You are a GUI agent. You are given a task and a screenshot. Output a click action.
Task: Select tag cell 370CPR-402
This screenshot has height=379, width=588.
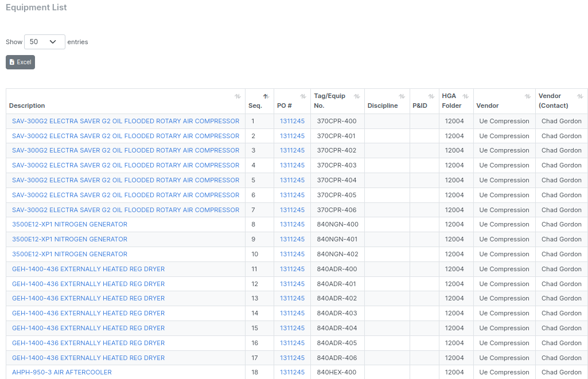337,150
